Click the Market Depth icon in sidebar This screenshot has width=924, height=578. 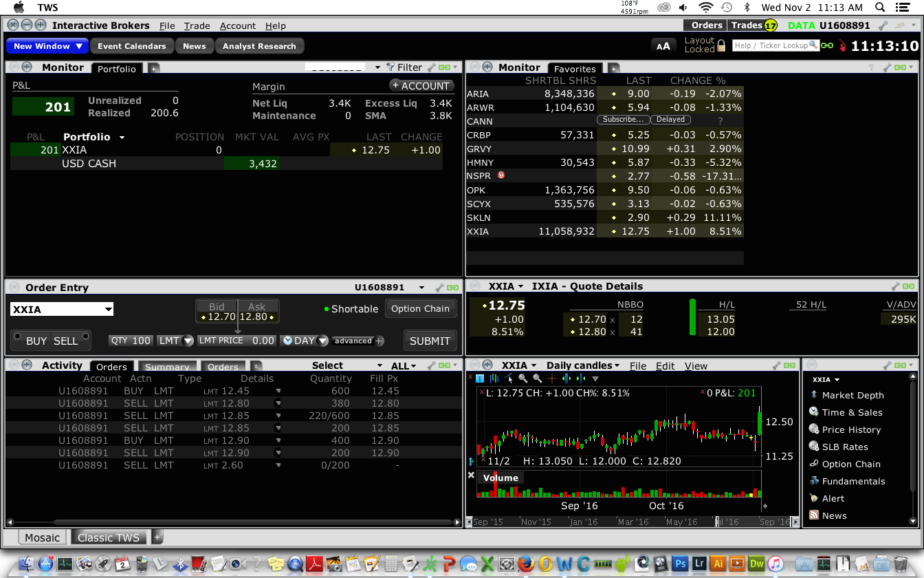(814, 395)
